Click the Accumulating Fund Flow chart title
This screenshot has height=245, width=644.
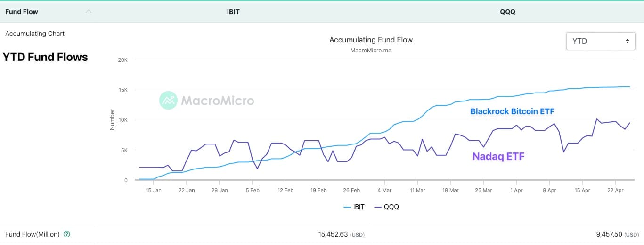pyautogui.click(x=371, y=40)
